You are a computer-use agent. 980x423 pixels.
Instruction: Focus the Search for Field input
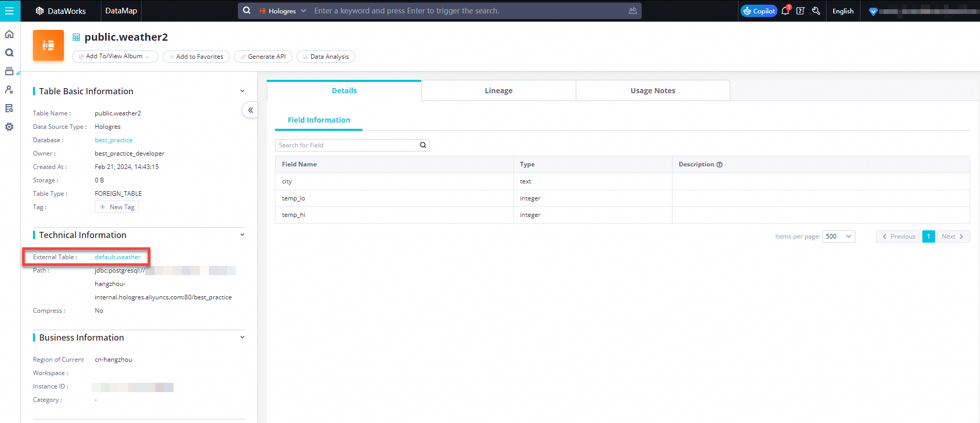coord(347,145)
